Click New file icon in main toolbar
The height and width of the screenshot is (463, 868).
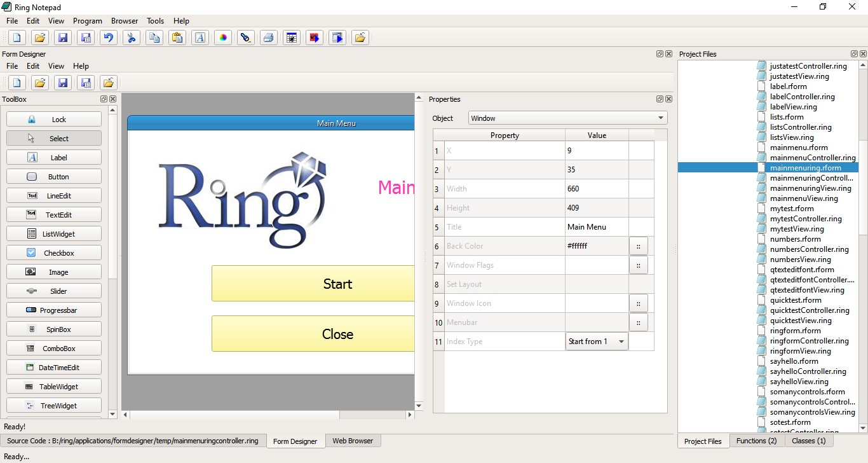click(17, 38)
